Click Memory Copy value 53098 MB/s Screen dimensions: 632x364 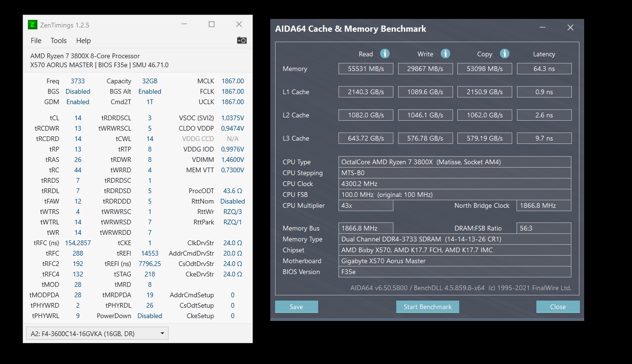pos(485,69)
